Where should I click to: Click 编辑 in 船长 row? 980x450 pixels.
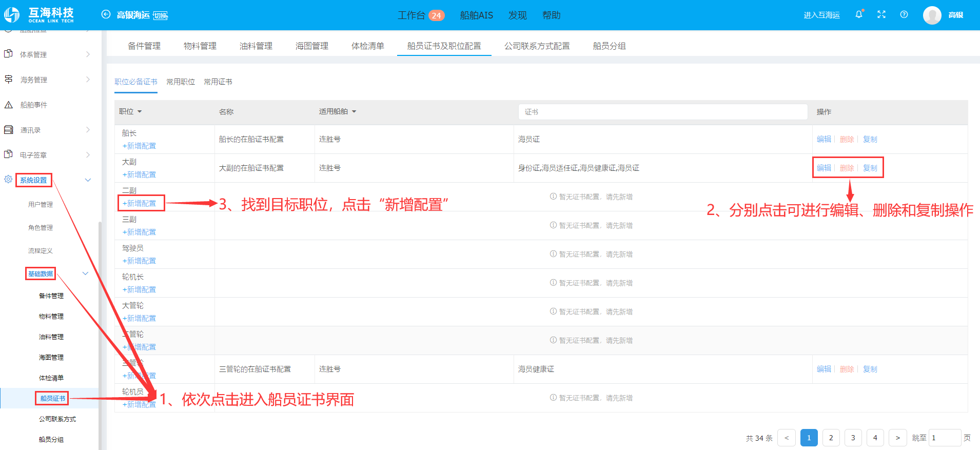point(824,139)
